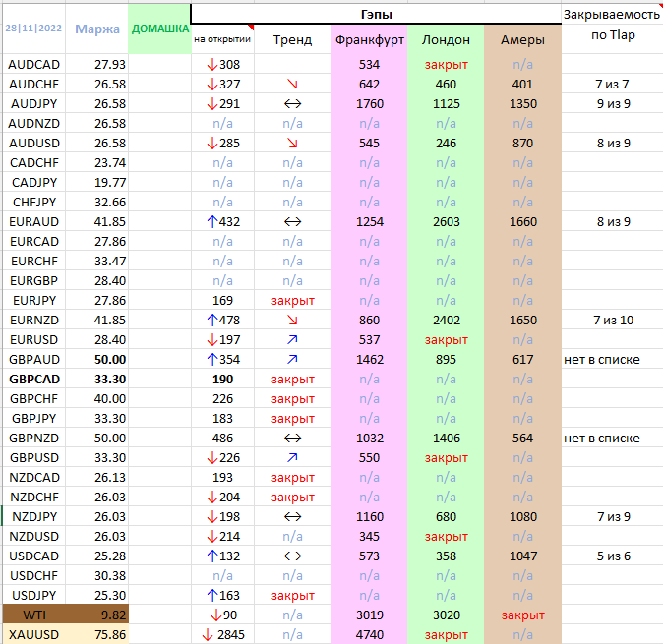
Task: Click EURUSD Frankfurt value 537
Action: [369, 339]
